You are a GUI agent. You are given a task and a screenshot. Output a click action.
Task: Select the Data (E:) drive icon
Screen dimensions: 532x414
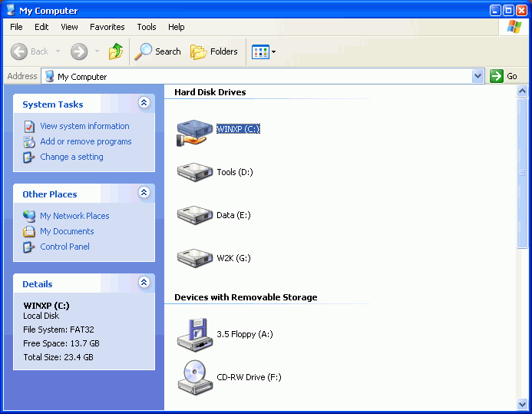click(194, 215)
